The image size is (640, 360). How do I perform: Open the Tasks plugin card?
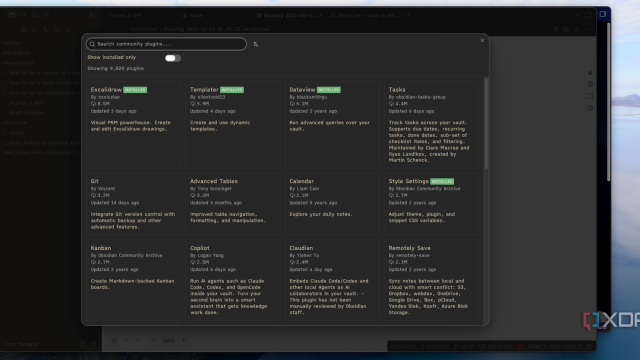[x=431, y=124]
